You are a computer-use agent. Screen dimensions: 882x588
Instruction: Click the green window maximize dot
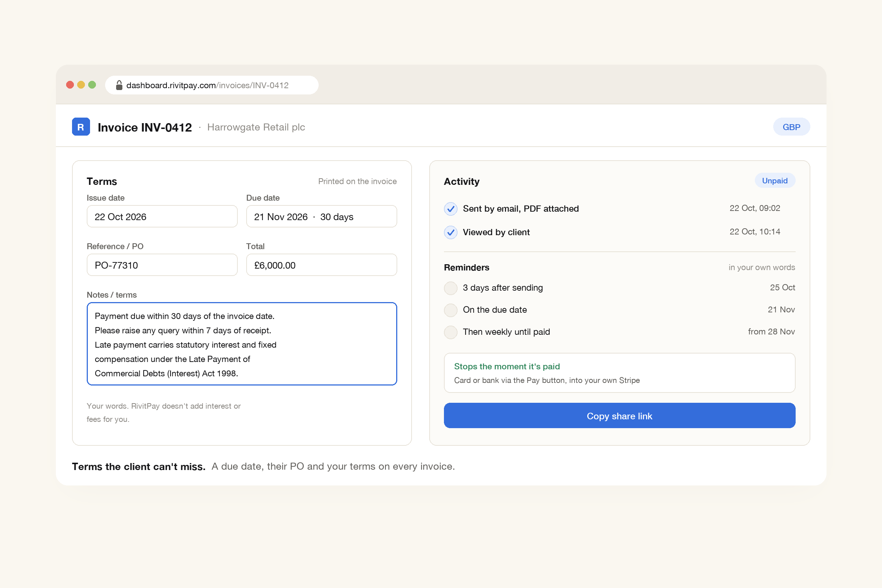(x=92, y=85)
